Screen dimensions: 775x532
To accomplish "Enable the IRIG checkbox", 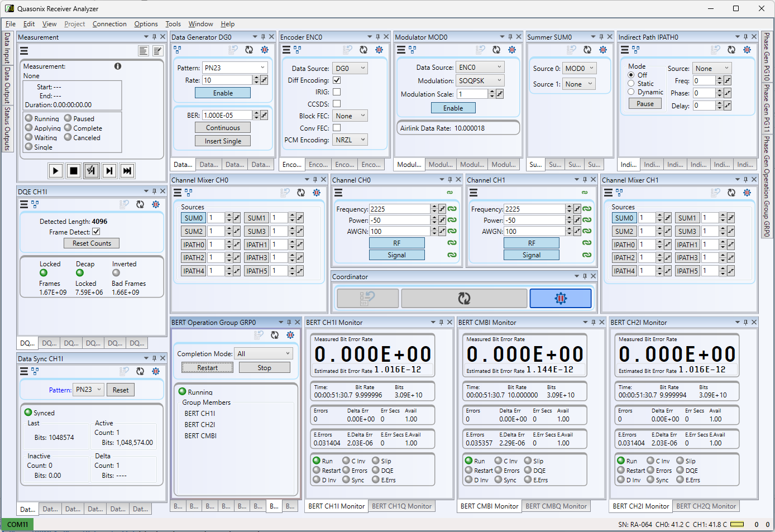I will click(x=337, y=92).
